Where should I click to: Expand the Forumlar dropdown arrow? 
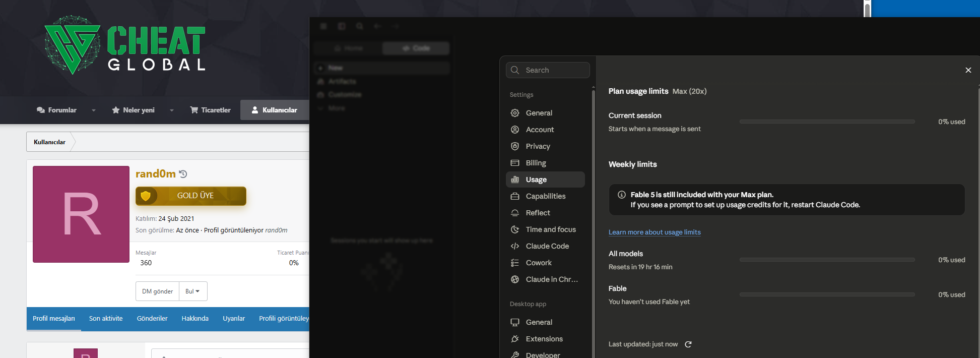(x=94, y=110)
